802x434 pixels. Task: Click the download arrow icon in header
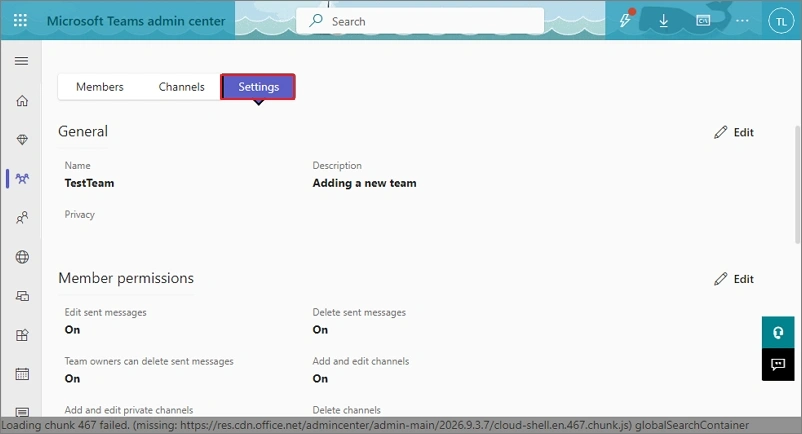click(x=663, y=20)
